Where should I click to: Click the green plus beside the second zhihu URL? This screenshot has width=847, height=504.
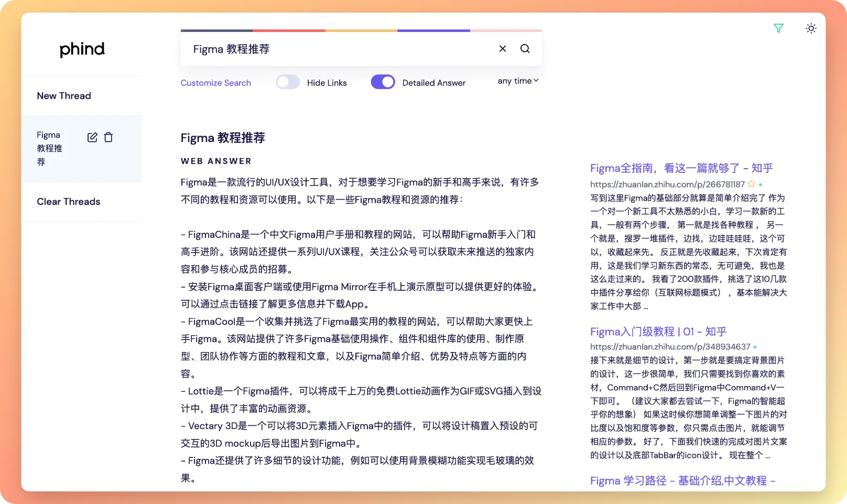click(755, 347)
